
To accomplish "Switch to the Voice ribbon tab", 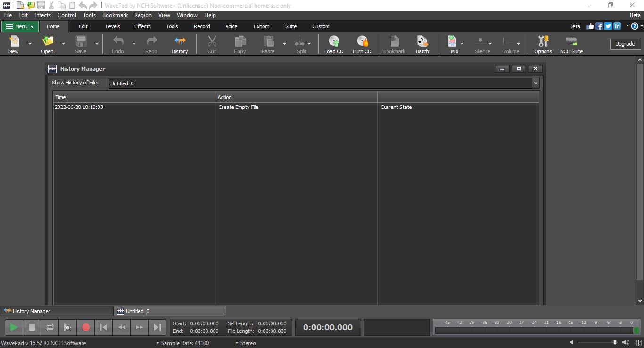I will pyautogui.click(x=231, y=26).
